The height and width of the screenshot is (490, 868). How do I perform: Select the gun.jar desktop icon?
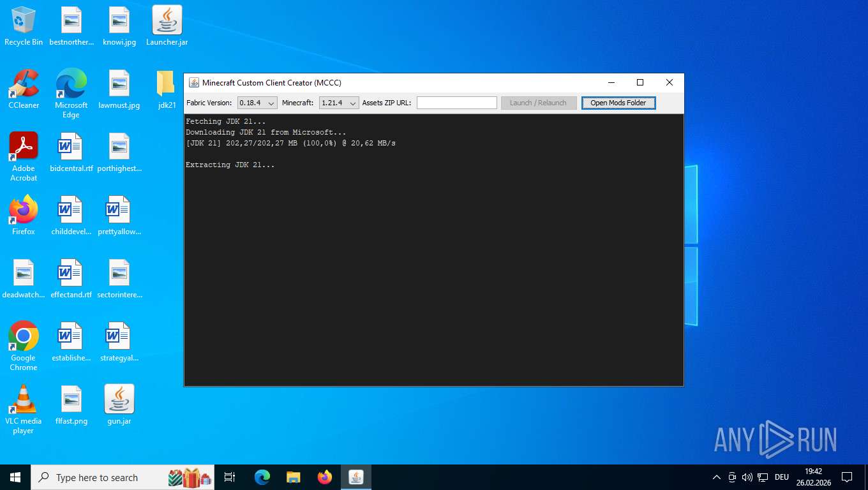tap(119, 405)
